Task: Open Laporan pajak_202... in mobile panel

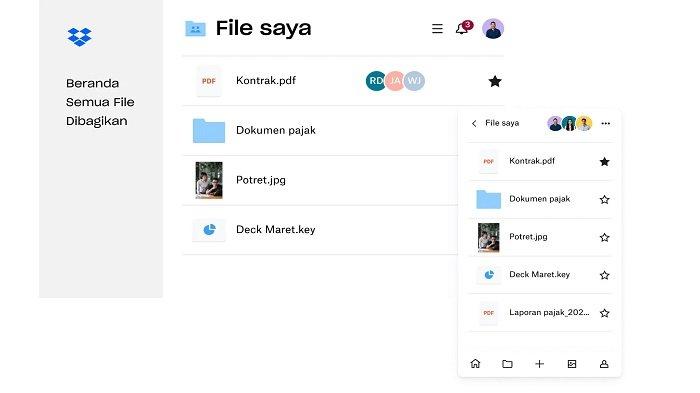Action: 549,313
